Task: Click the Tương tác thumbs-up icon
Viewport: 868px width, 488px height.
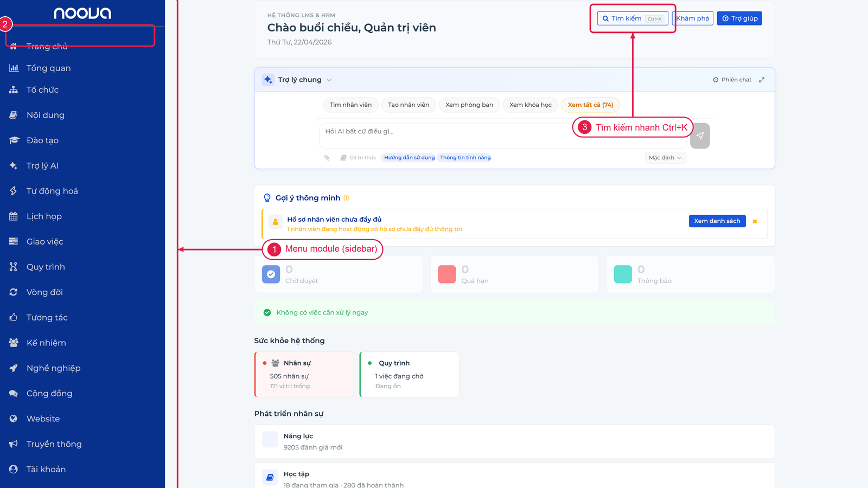Action: click(14, 317)
